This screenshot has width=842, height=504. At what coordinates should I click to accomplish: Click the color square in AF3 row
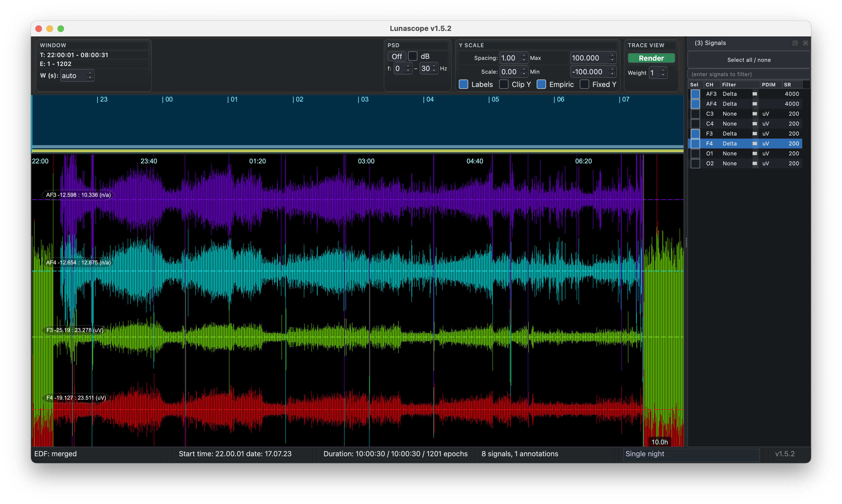click(x=754, y=94)
